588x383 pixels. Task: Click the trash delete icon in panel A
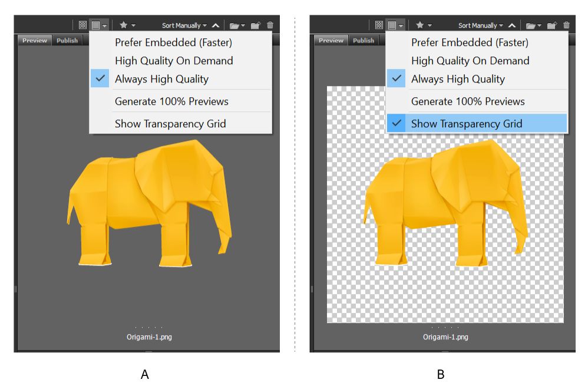270,25
